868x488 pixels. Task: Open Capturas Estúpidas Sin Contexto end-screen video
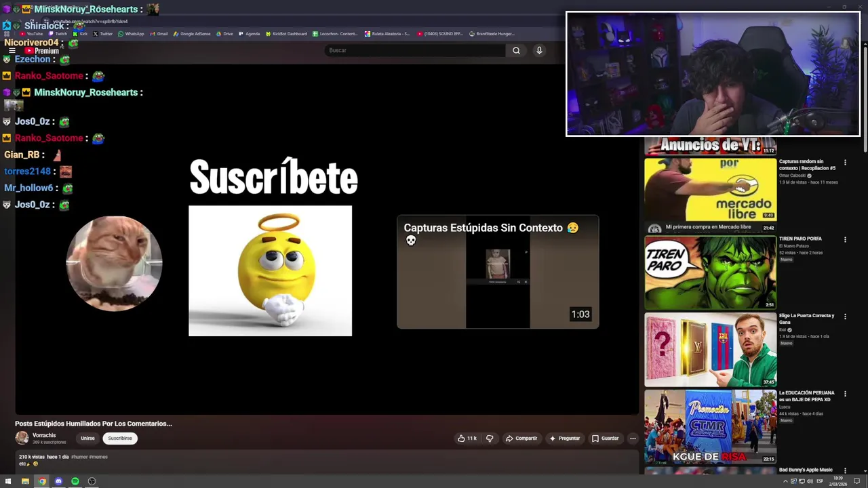point(498,272)
